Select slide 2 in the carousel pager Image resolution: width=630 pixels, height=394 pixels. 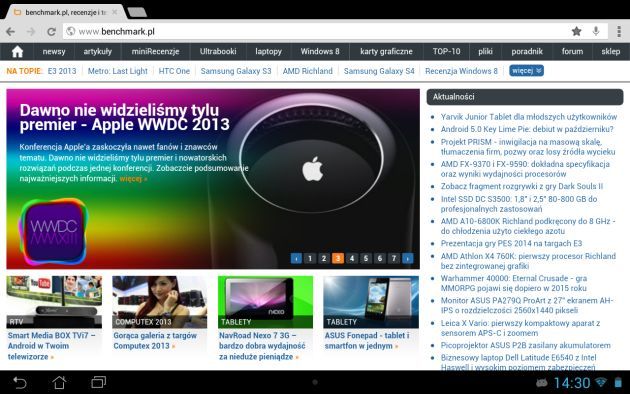tap(324, 258)
